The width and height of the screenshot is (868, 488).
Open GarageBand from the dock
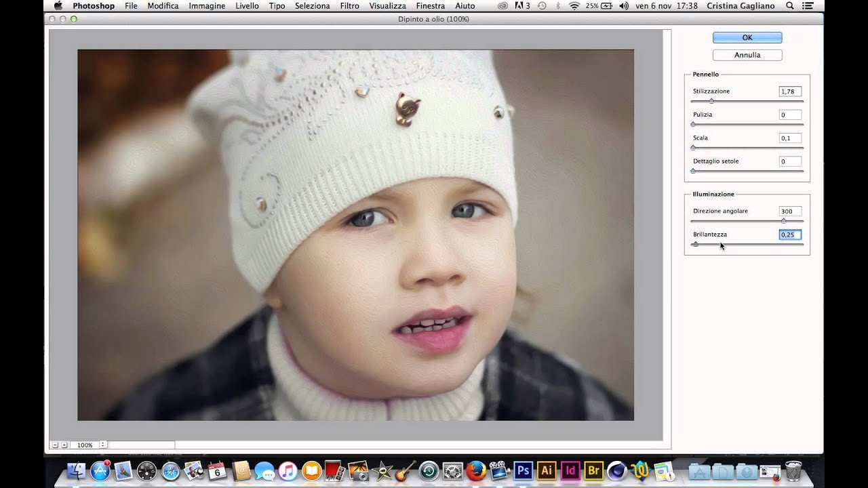click(405, 470)
